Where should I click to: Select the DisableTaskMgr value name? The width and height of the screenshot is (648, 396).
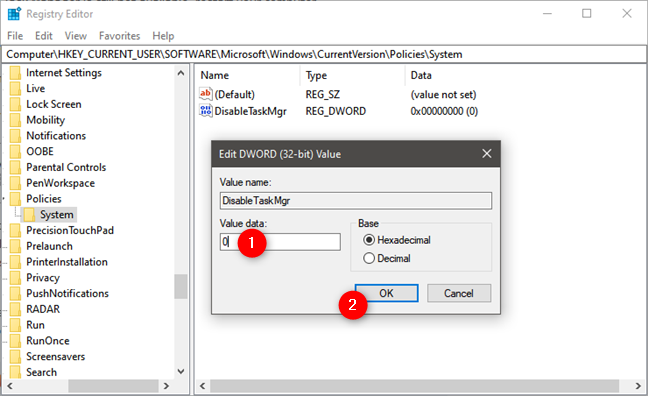[250, 111]
